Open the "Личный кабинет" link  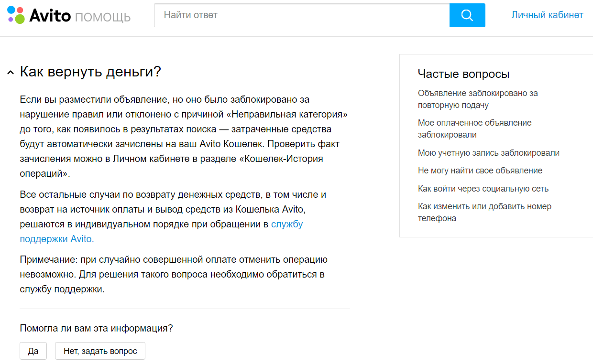547,15
